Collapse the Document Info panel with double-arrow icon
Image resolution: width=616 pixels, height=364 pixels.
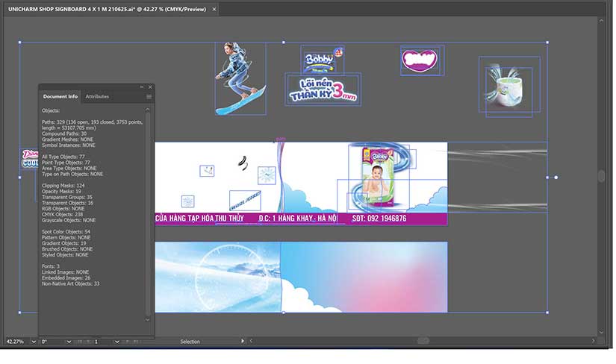click(142, 87)
